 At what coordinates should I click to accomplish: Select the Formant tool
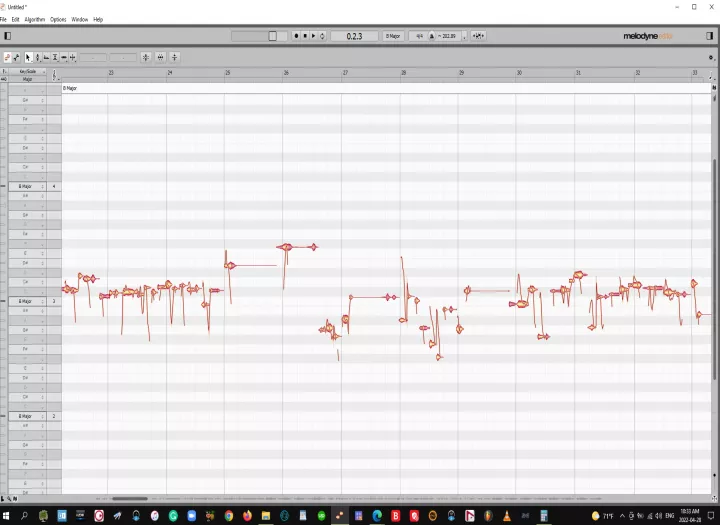(46, 57)
